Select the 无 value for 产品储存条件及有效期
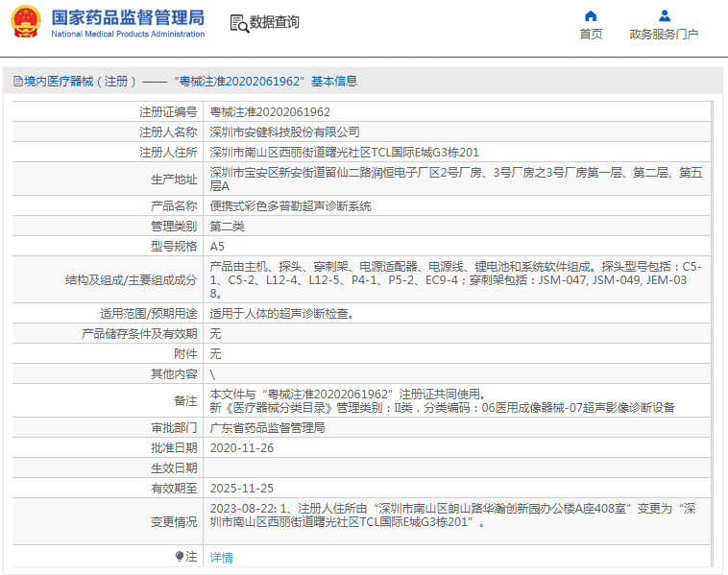Screen dimensions: 728x575 click(215, 334)
